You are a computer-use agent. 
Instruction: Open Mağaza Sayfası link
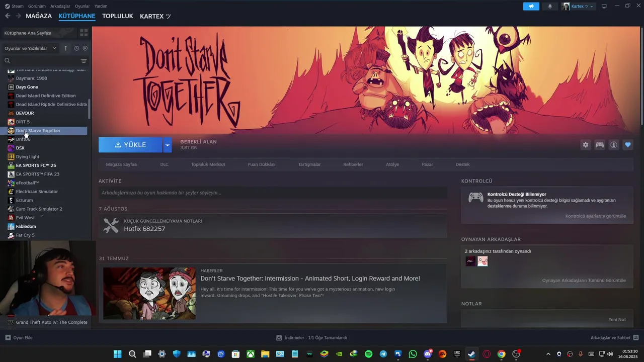pos(121,164)
